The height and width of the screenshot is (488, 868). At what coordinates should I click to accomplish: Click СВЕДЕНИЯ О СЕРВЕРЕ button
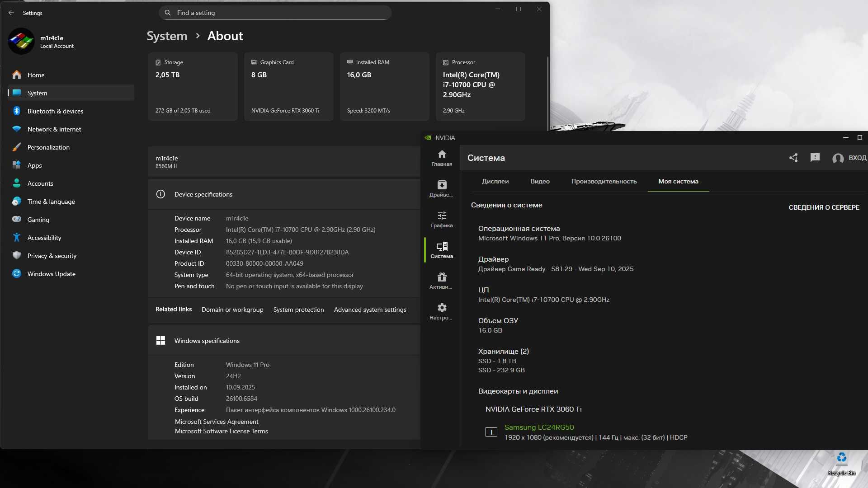coord(824,207)
